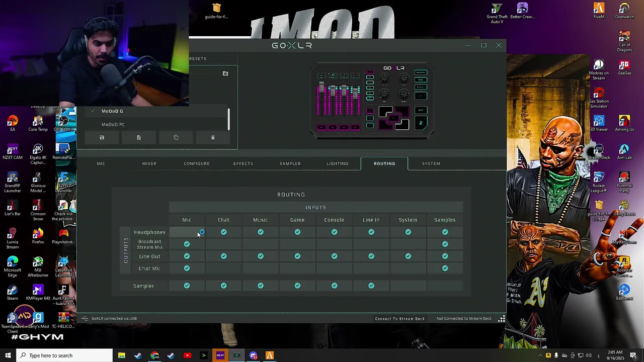Switch to the LIGHTING tab

click(337, 163)
